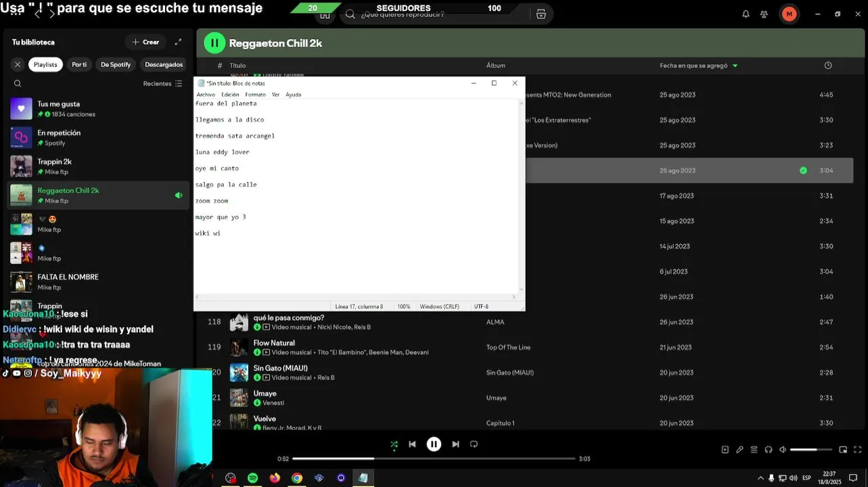Image resolution: width=868 pixels, height=487 pixels.
Task: Open Spotify from the Windows taskbar
Action: click(252, 478)
